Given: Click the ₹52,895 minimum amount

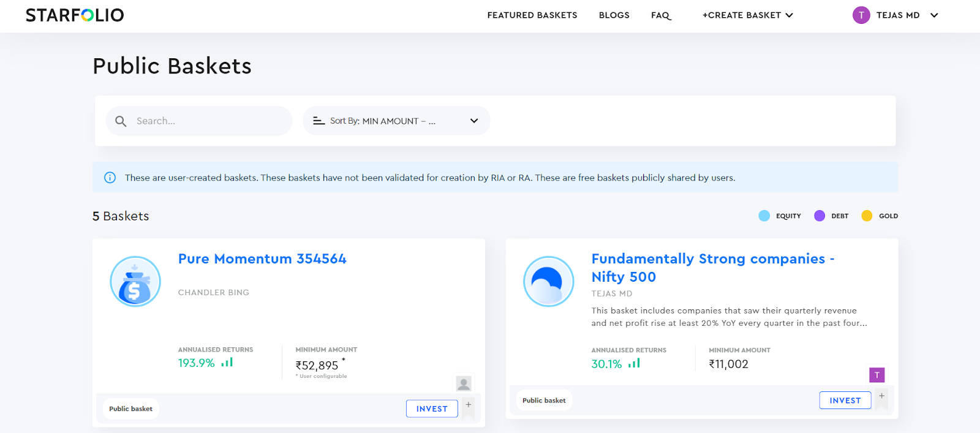Looking at the screenshot, I should click(x=317, y=366).
